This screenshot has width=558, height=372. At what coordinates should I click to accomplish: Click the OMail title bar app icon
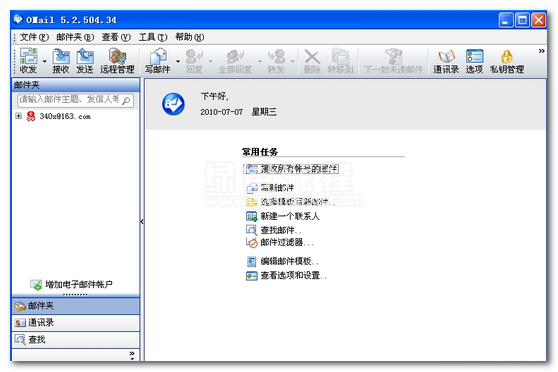(18, 19)
